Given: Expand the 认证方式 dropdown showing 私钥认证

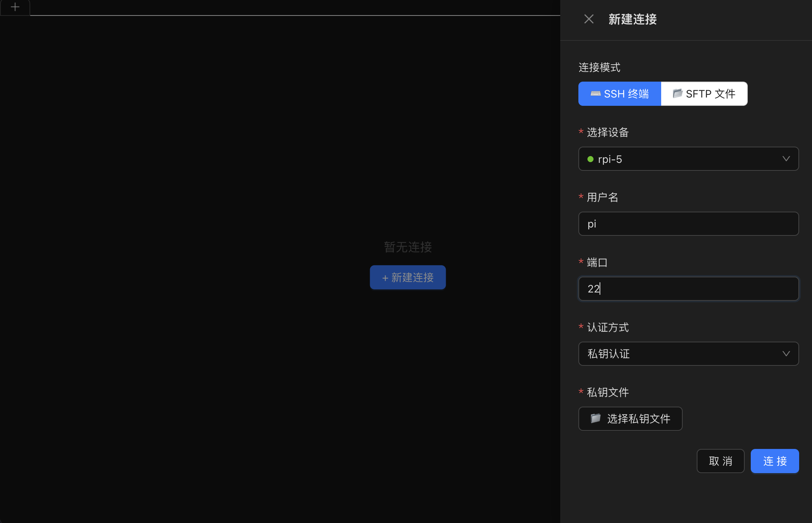Looking at the screenshot, I should pyautogui.click(x=688, y=354).
